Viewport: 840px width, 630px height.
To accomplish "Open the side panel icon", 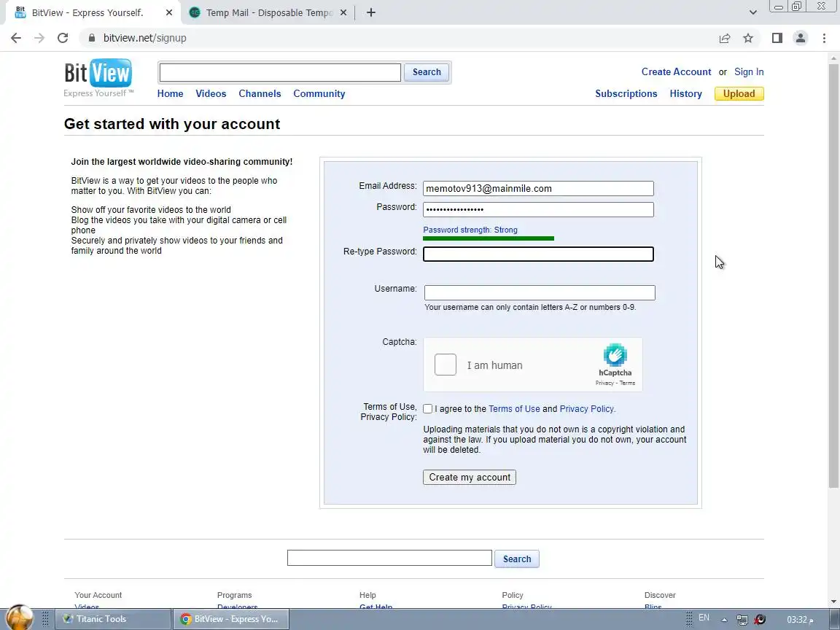I will (777, 38).
